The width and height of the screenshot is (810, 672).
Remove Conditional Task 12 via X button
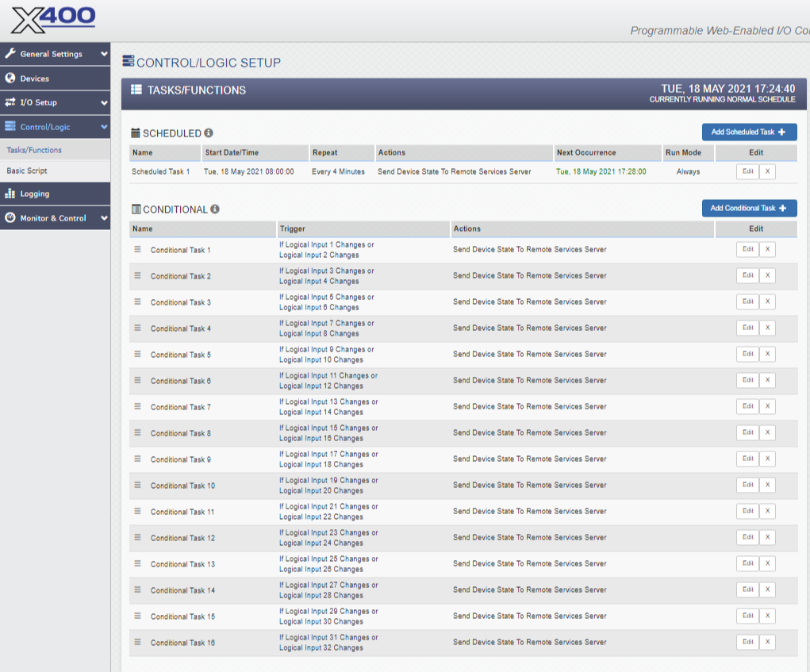pos(767,537)
